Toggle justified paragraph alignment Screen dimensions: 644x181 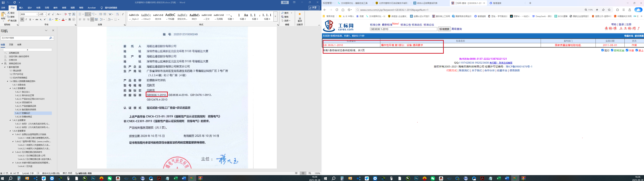pyautogui.click(x=92, y=19)
